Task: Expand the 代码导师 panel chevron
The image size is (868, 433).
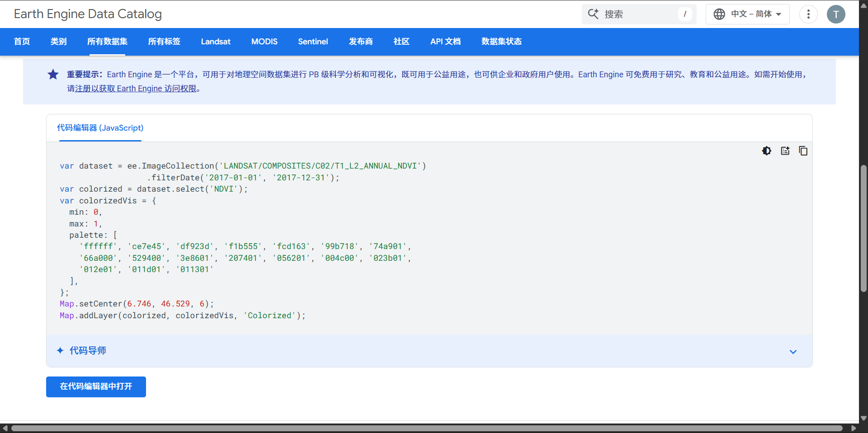Action: click(x=793, y=352)
